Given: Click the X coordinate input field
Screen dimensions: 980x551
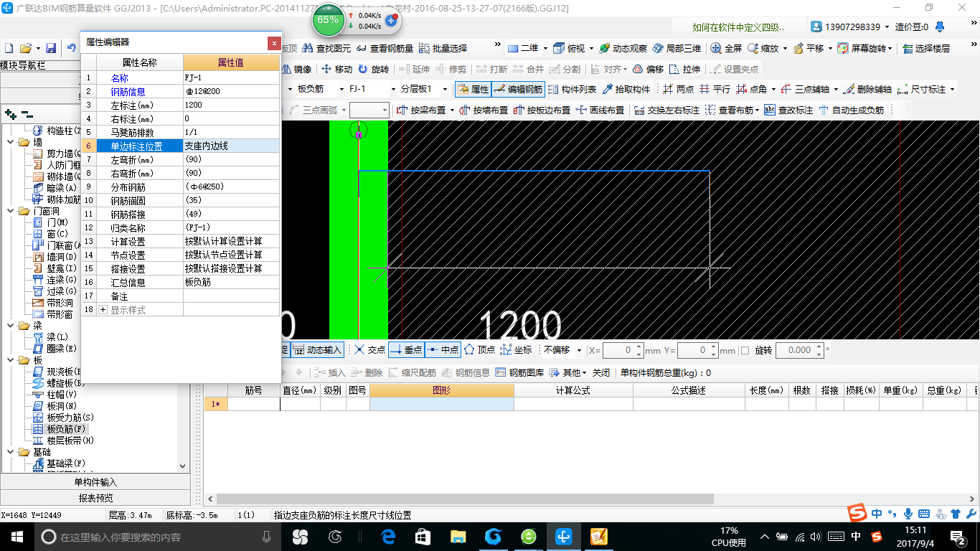Looking at the screenshot, I should click(x=624, y=350).
